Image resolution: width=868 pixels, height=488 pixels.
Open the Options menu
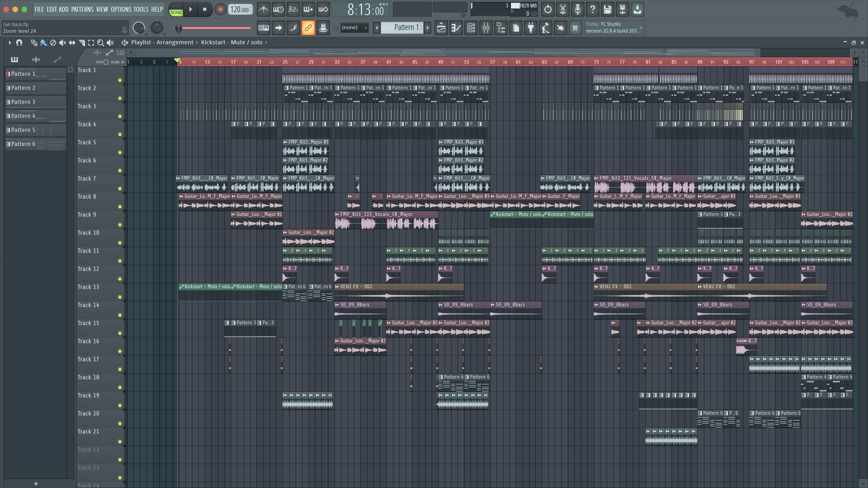pos(121,9)
